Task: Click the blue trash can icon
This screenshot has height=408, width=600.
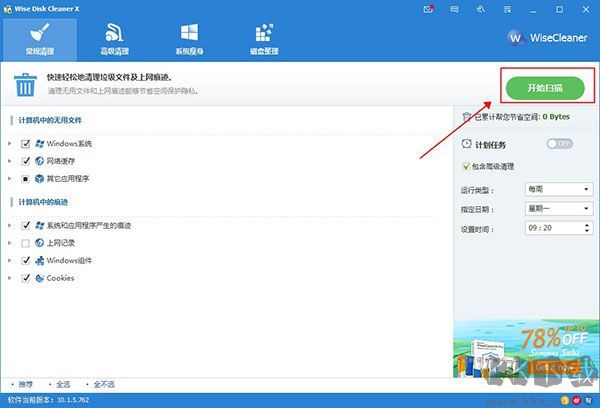Action: click(25, 85)
